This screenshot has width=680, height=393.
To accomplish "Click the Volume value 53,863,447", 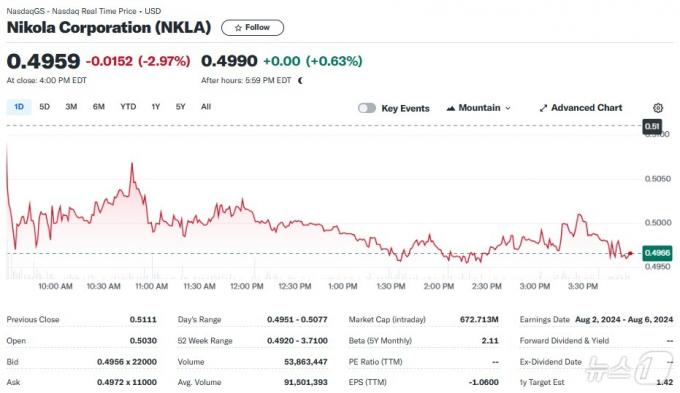I will (306, 362).
